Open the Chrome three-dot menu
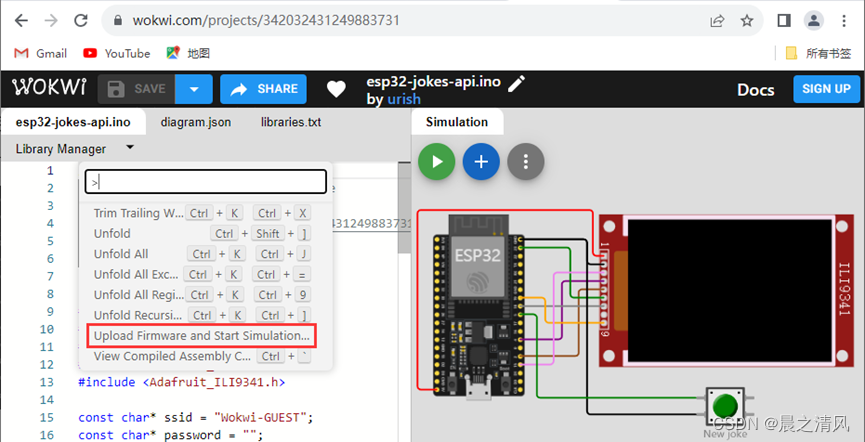This screenshot has height=442, width=865. click(844, 21)
